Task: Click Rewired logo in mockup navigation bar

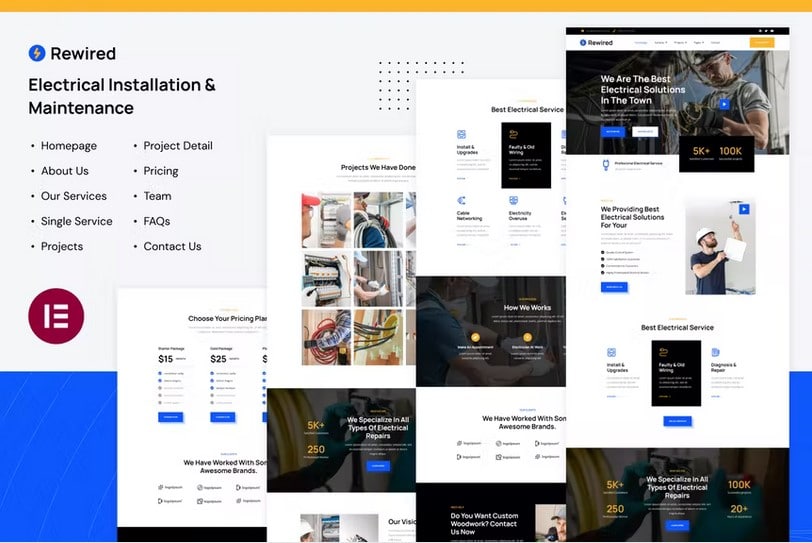Action: pyautogui.click(x=596, y=42)
